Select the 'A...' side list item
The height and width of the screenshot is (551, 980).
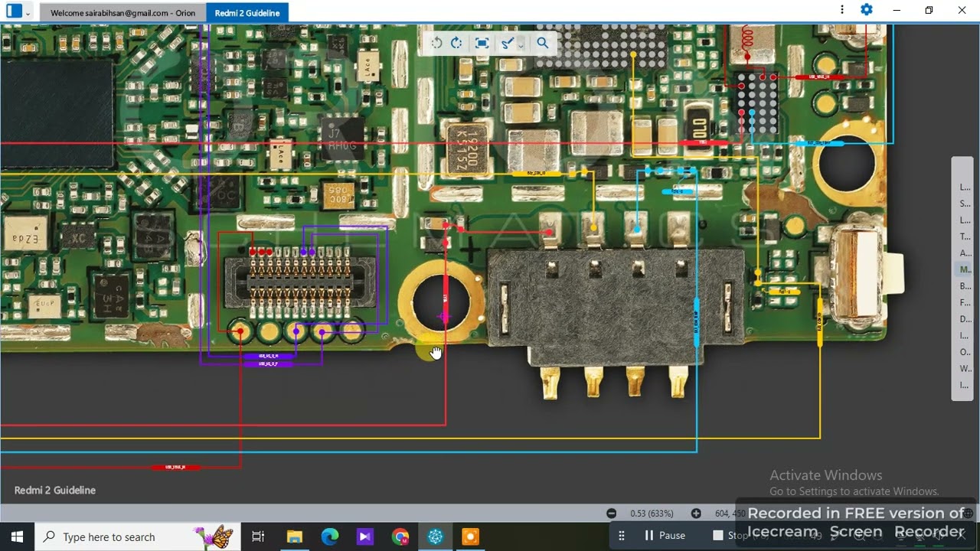coord(965,253)
